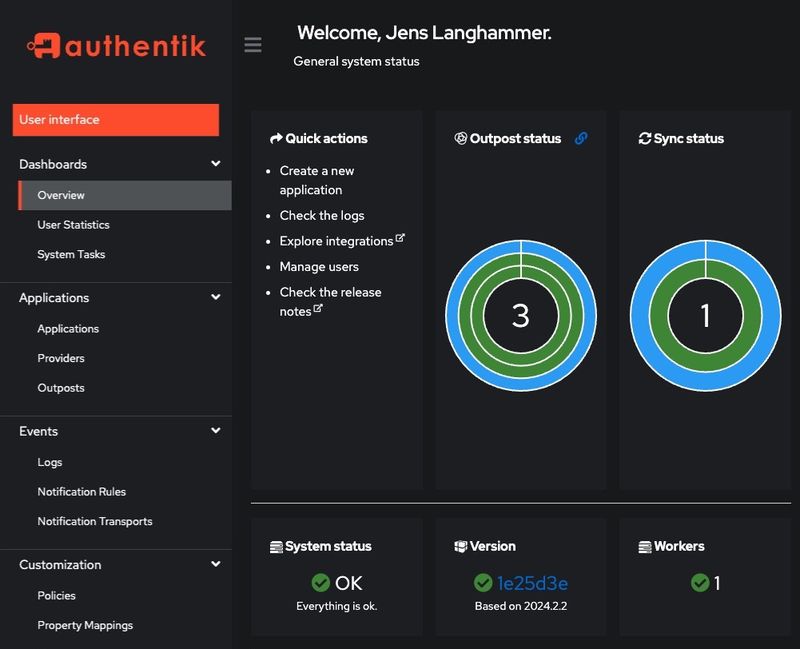
Task: Click the external link icon on Explore integrations
Action: (398, 236)
